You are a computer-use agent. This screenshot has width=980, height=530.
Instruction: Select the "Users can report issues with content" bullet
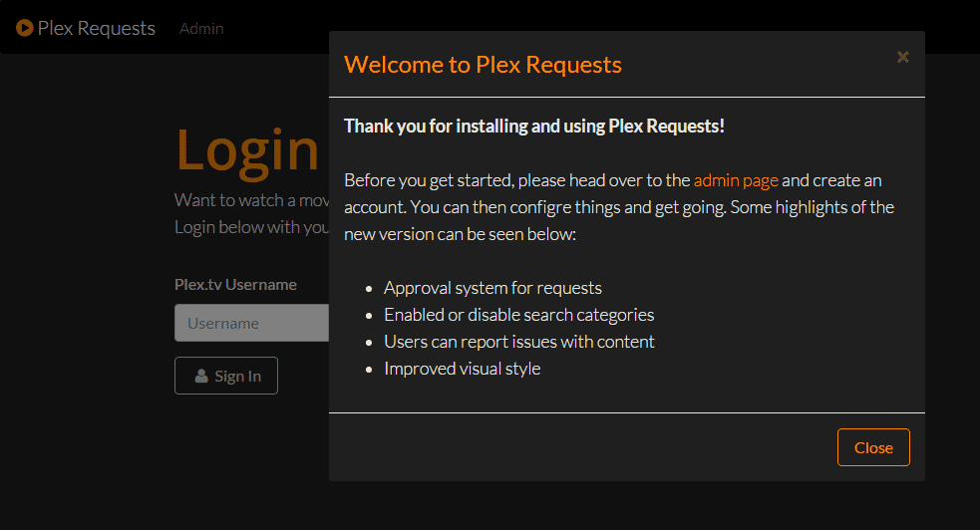click(518, 342)
